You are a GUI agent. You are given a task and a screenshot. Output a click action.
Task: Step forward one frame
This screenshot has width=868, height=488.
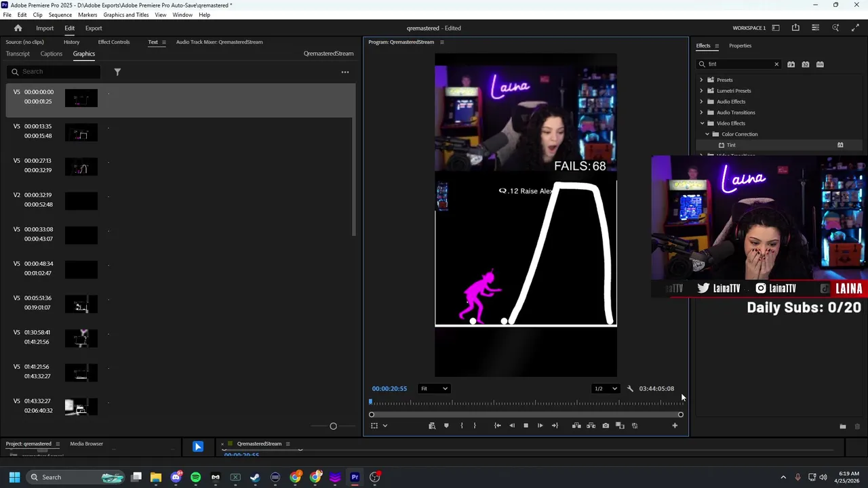(540, 426)
